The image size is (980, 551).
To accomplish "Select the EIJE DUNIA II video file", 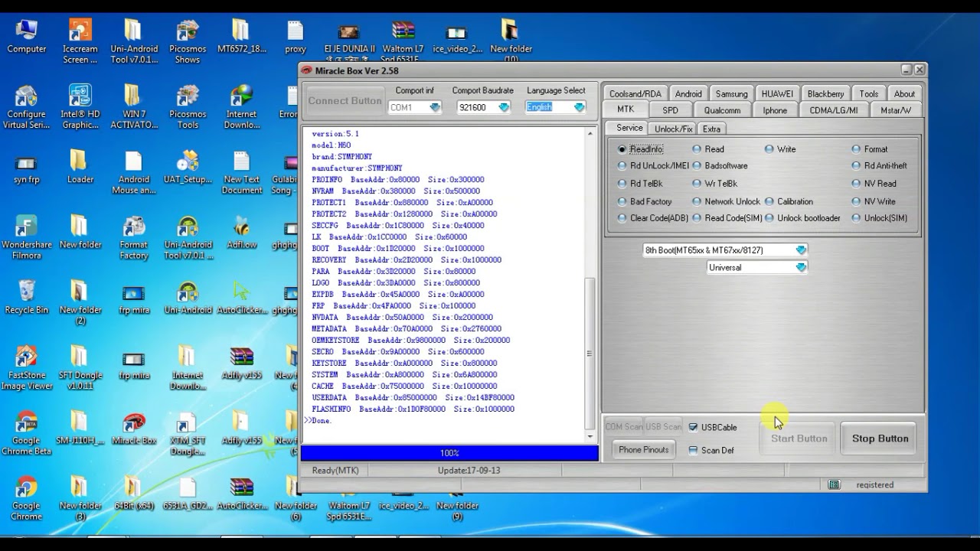I will [349, 41].
